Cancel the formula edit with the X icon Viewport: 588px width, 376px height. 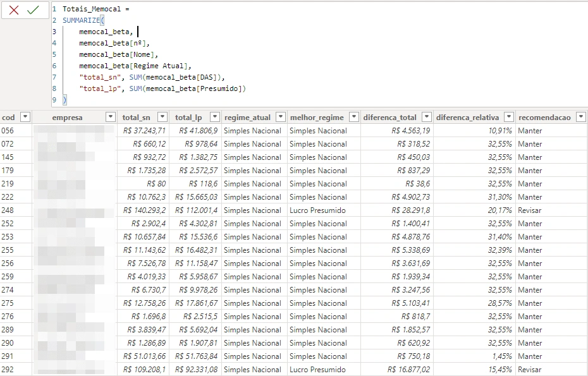[14, 10]
